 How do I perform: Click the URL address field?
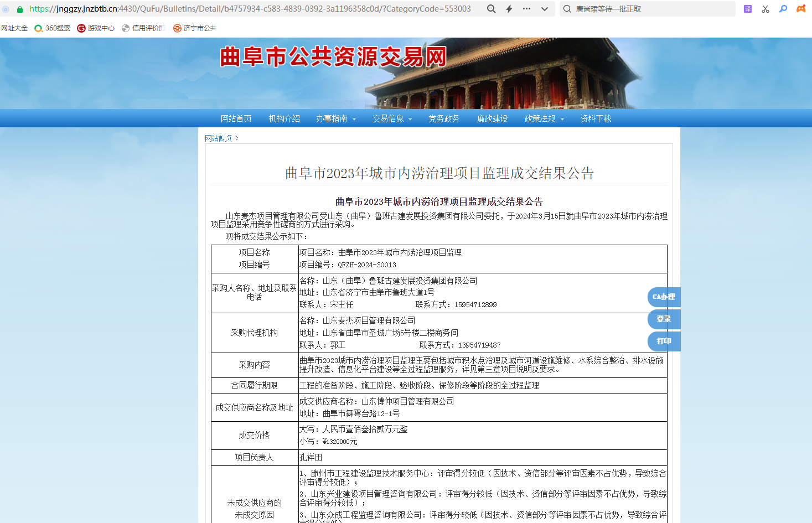pyautogui.click(x=250, y=9)
